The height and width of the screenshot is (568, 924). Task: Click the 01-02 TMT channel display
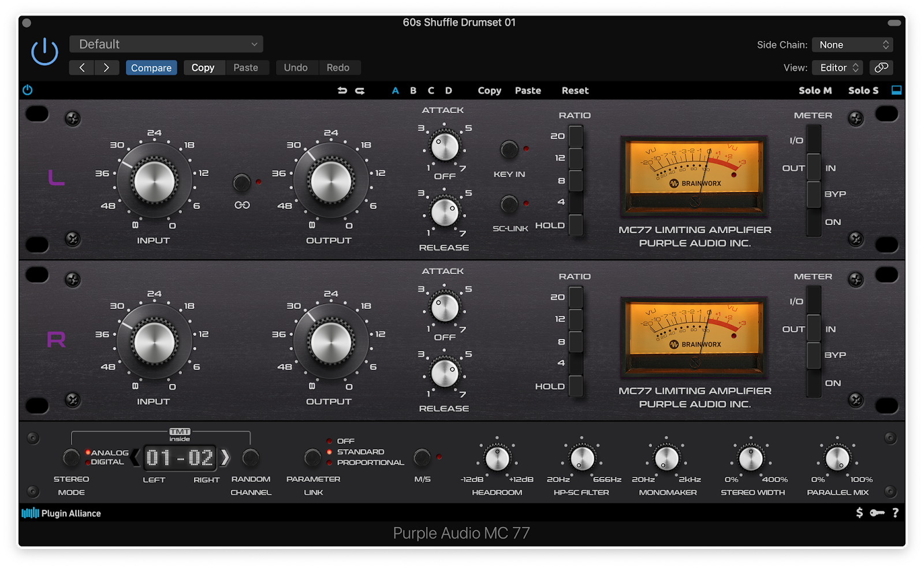[x=180, y=458]
